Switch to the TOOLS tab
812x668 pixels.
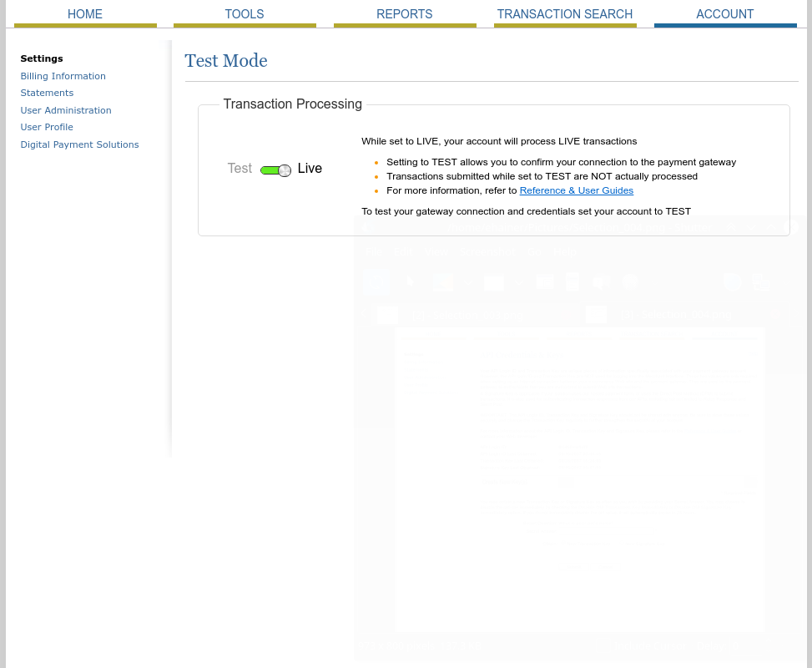245,14
